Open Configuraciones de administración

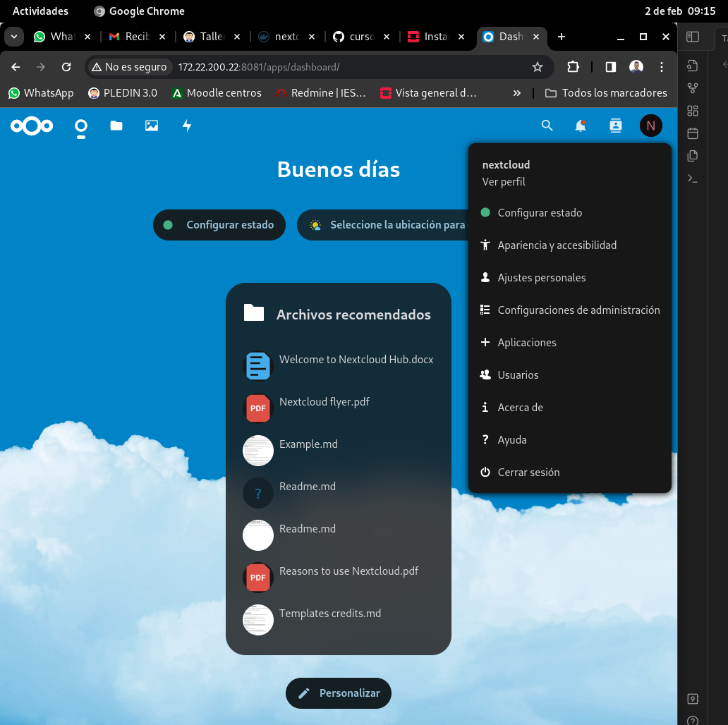coord(570,310)
